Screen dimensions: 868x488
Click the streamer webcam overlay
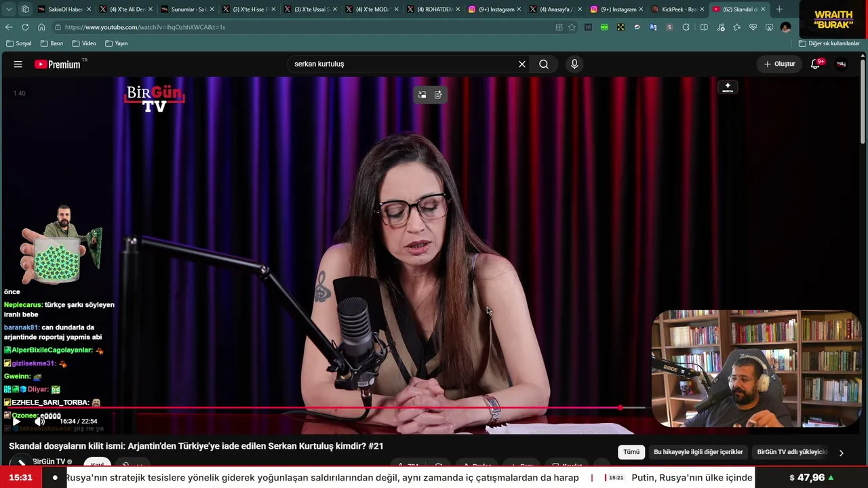tap(755, 369)
